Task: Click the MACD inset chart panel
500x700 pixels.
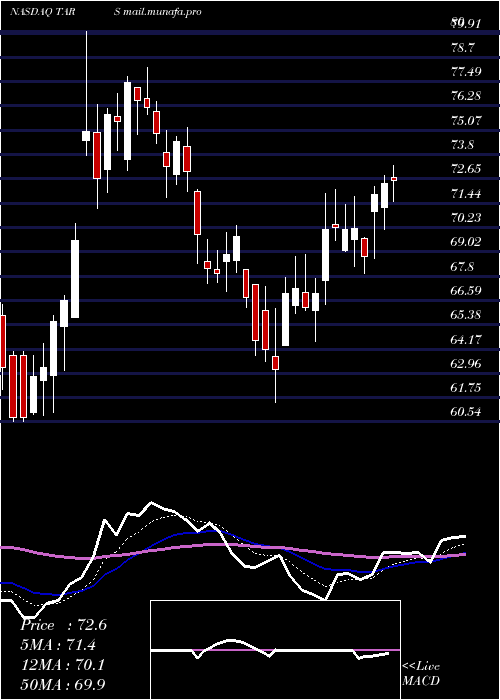Action: 275,650
